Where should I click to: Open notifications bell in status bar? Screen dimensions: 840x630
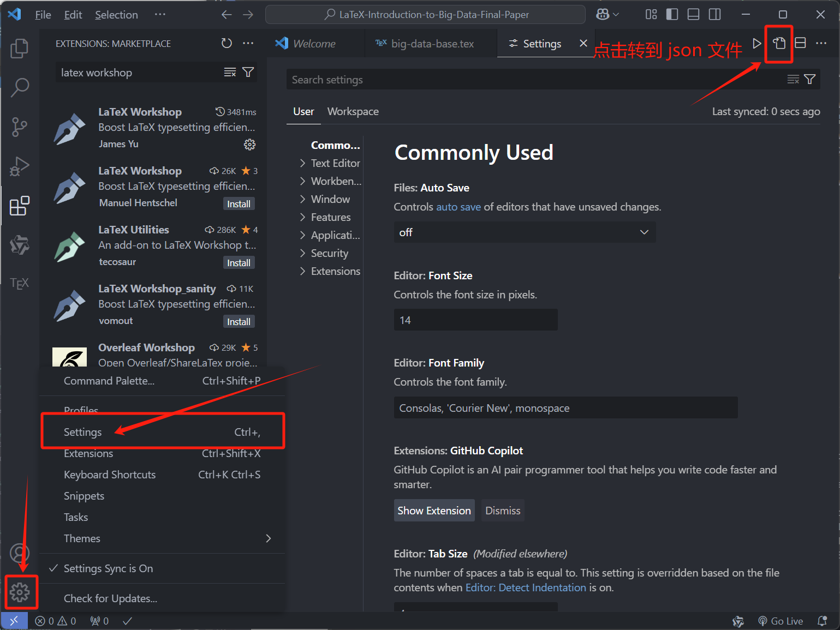click(822, 621)
